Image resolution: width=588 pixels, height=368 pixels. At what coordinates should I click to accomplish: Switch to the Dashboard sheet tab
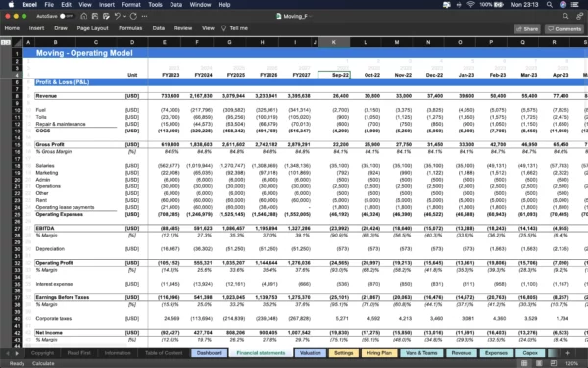point(210,353)
